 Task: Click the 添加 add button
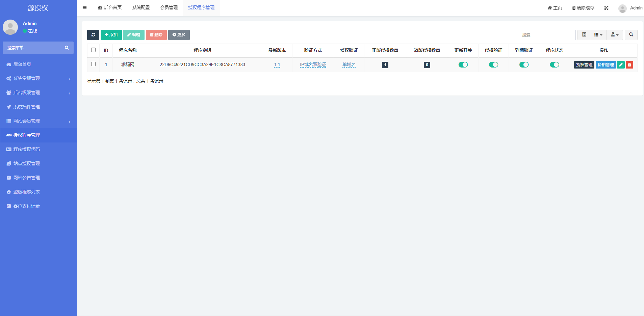(x=111, y=35)
